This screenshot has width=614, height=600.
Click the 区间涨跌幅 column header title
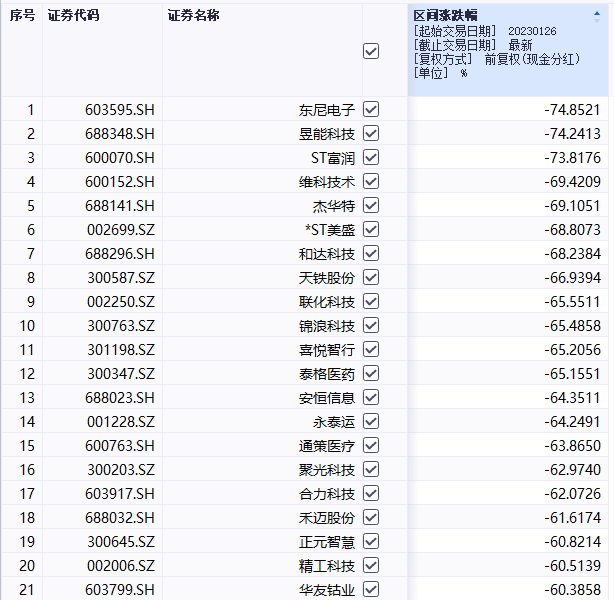445,16
